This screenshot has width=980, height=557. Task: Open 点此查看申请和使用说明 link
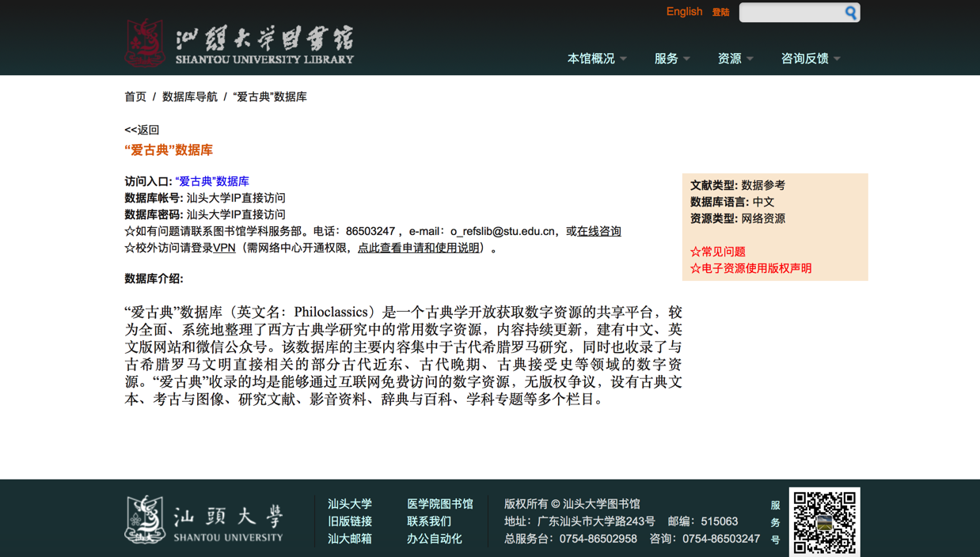click(x=419, y=248)
